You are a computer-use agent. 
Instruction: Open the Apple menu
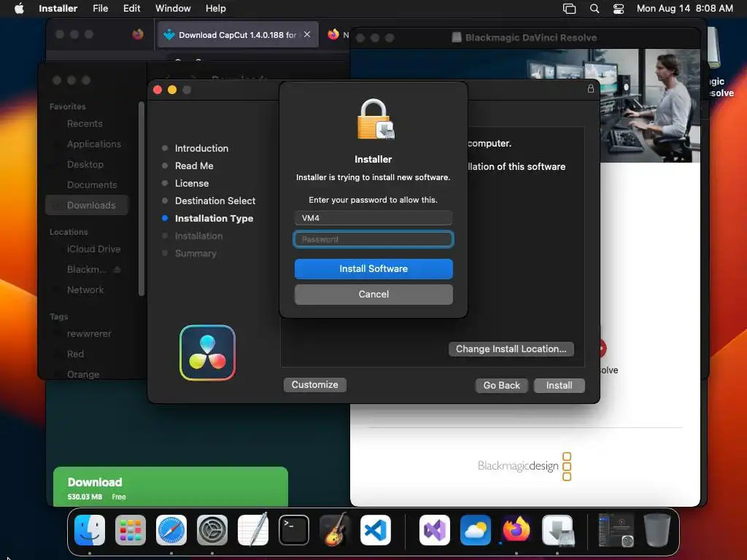tap(19, 8)
